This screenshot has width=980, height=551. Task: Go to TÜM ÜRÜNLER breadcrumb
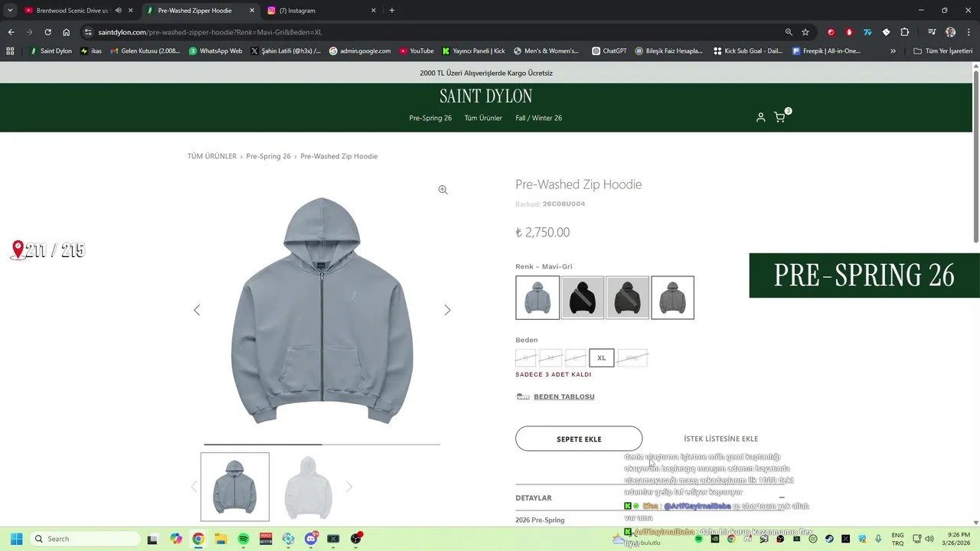(x=212, y=156)
